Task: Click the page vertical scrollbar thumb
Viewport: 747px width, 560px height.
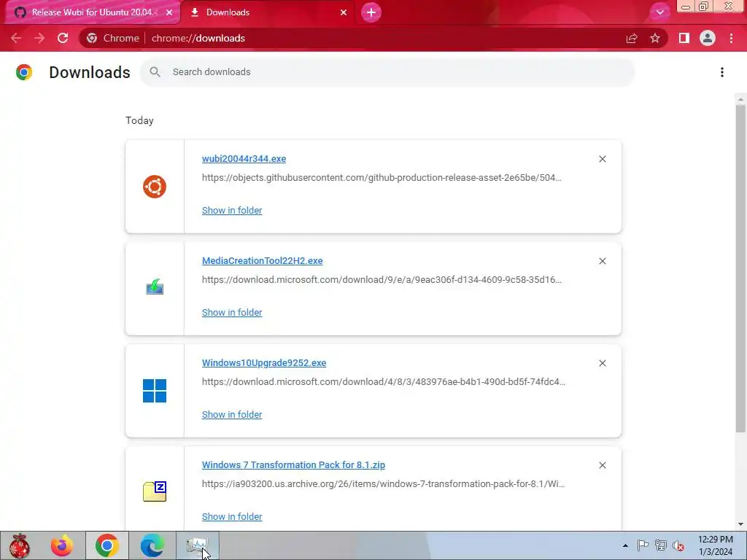Action: pos(740,269)
